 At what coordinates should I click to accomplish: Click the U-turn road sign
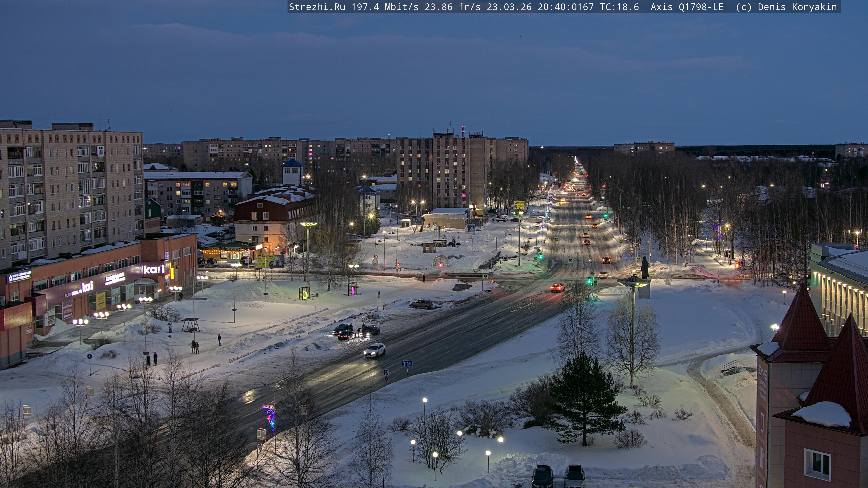pos(386,373)
